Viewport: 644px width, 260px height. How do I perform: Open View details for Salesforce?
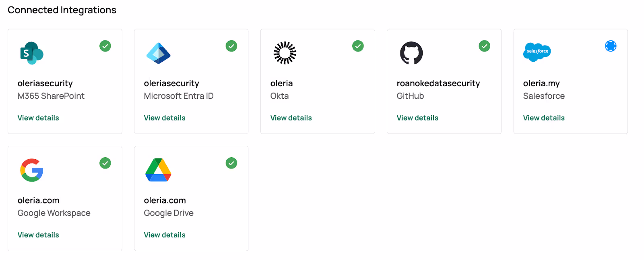(x=544, y=118)
